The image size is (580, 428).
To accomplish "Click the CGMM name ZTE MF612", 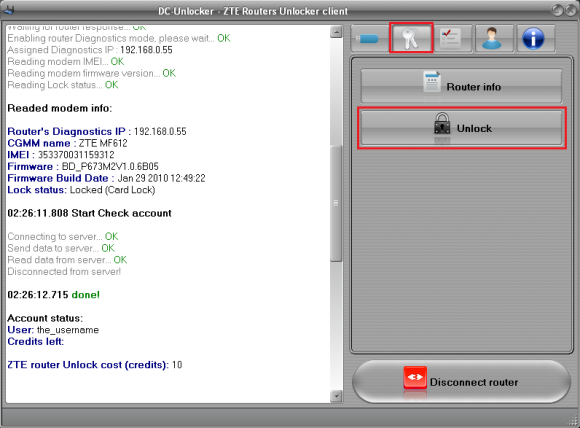I will point(103,143).
